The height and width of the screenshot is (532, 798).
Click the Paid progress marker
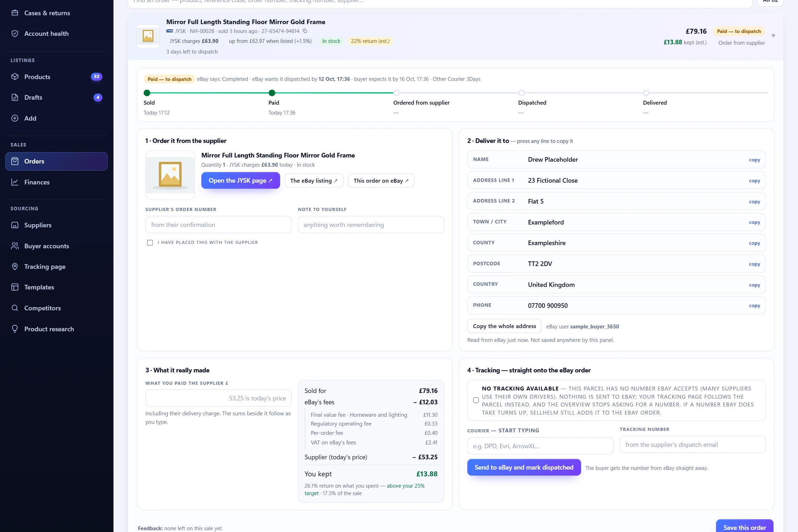click(272, 93)
